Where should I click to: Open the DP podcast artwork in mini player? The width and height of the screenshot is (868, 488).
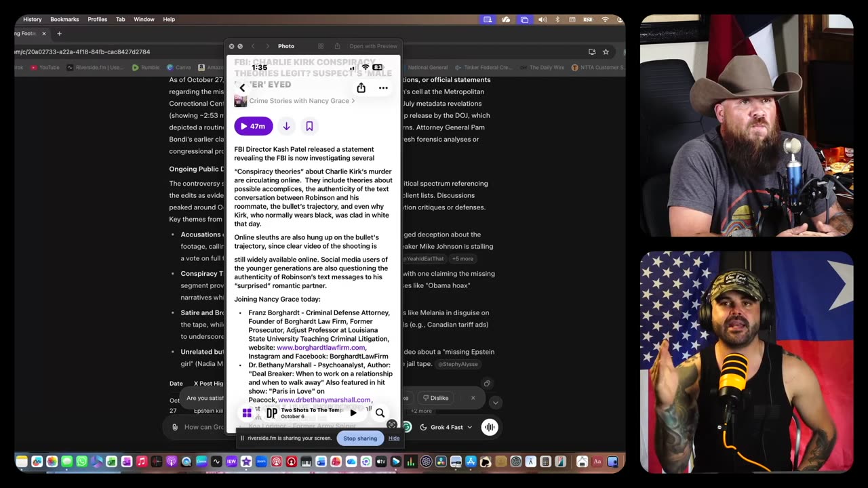[x=271, y=413]
